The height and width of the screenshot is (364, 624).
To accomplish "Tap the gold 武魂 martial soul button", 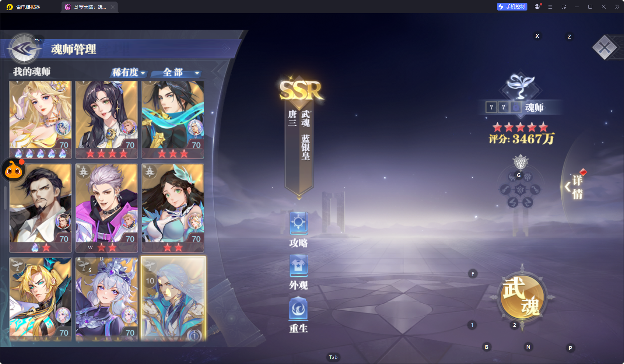I will [522, 298].
